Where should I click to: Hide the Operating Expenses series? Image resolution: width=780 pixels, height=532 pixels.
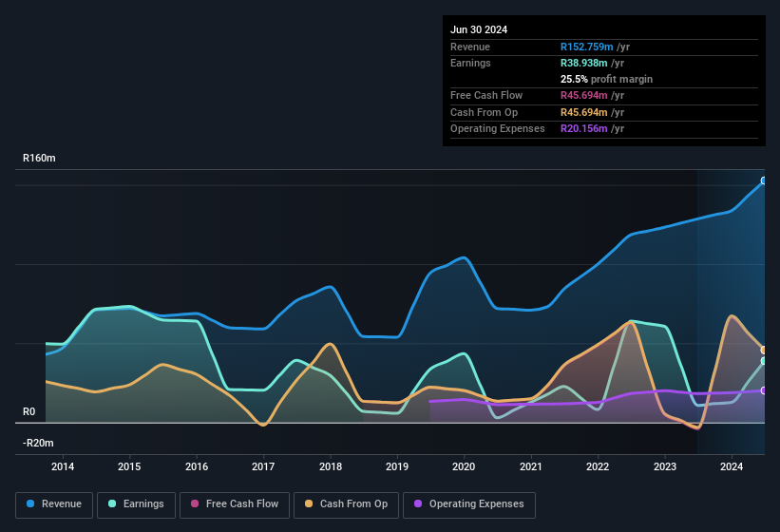click(468, 504)
